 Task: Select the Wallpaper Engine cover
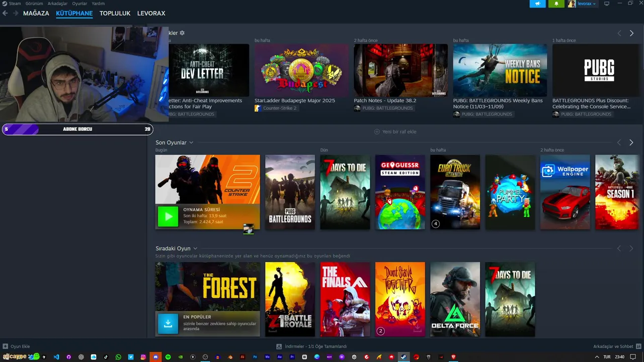[x=565, y=192]
